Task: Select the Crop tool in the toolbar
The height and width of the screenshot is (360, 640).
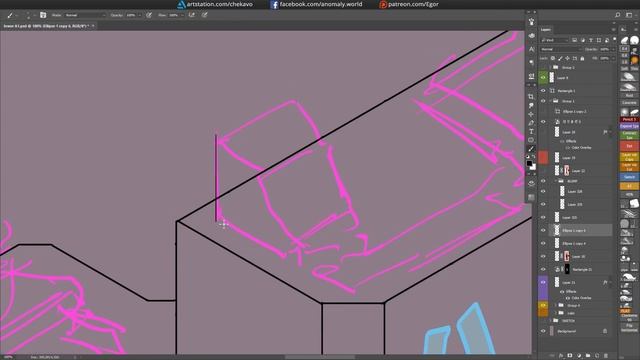Action: coord(531,97)
